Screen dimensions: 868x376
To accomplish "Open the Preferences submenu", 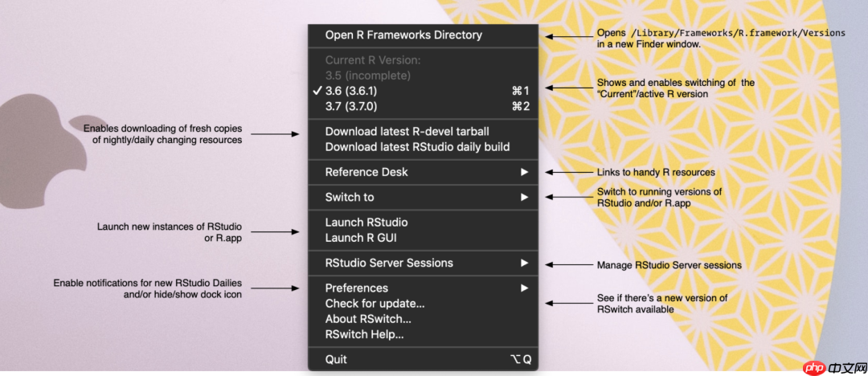I will coord(423,288).
